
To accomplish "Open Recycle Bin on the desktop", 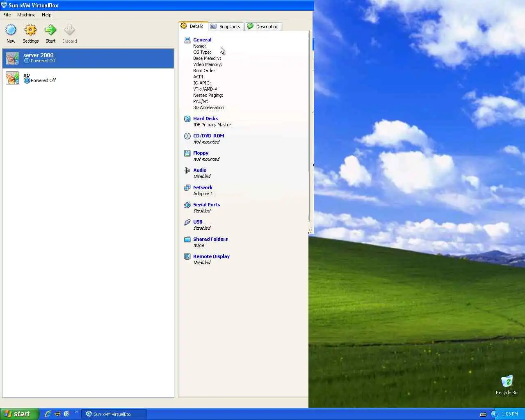I will coord(507,385).
